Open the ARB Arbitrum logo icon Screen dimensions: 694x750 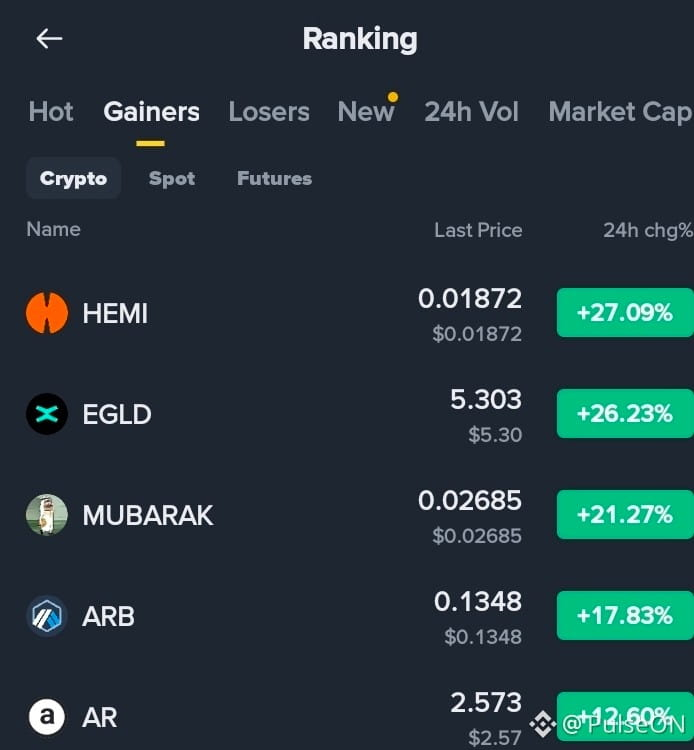pos(47,616)
